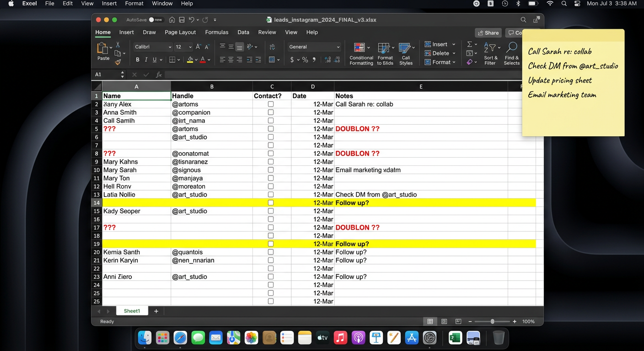Click the Wrap Text icon

(x=272, y=47)
